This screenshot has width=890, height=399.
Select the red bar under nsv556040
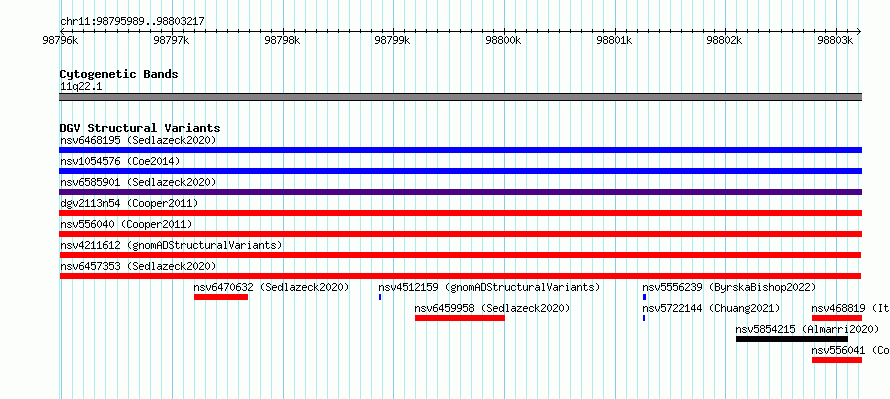460,234
